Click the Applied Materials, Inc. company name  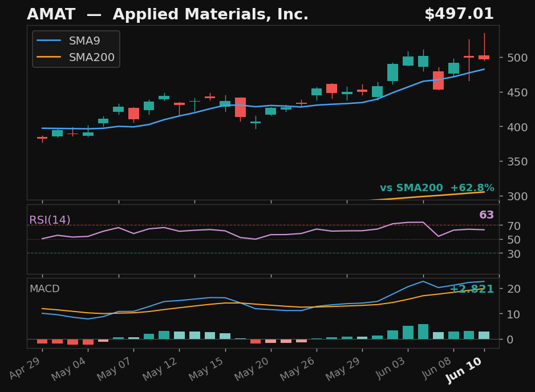[x=210, y=14]
